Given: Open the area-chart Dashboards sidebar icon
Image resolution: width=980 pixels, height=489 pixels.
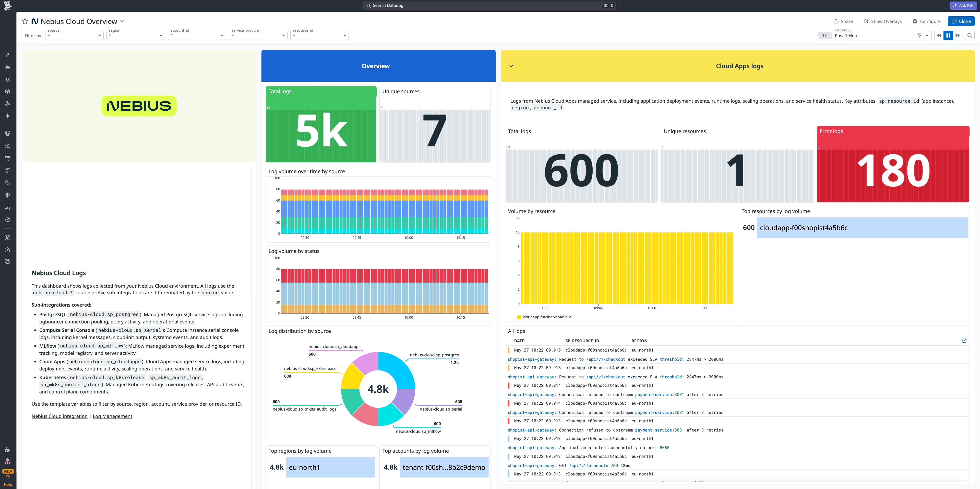Looking at the screenshot, I should (x=8, y=67).
